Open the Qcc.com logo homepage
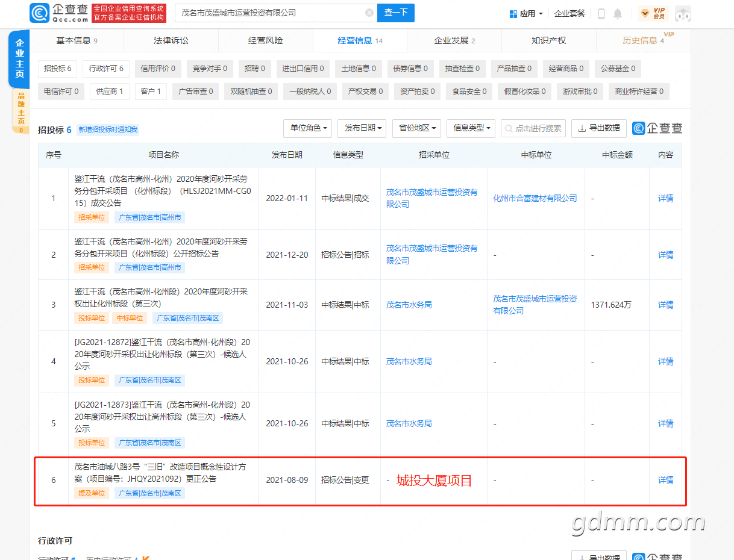 (58, 13)
